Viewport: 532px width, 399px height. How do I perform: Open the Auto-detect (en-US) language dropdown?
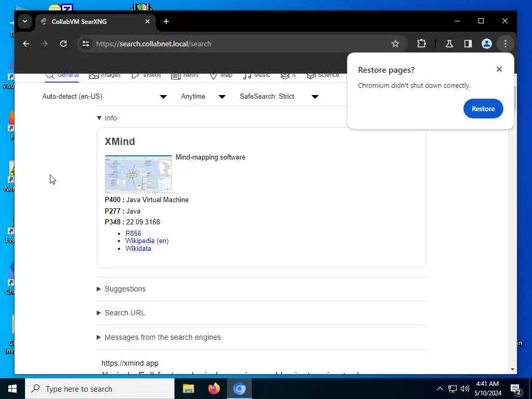tap(104, 96)
